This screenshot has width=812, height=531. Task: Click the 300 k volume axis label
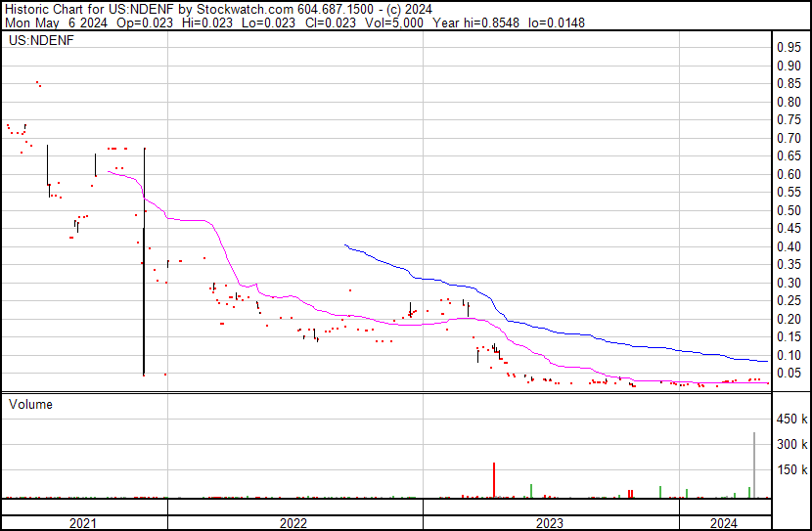tap(791, 444)
